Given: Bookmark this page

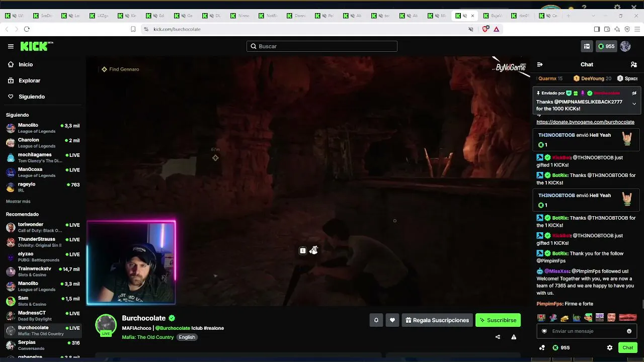Looking at the screenshot, I should pos(133,29).
